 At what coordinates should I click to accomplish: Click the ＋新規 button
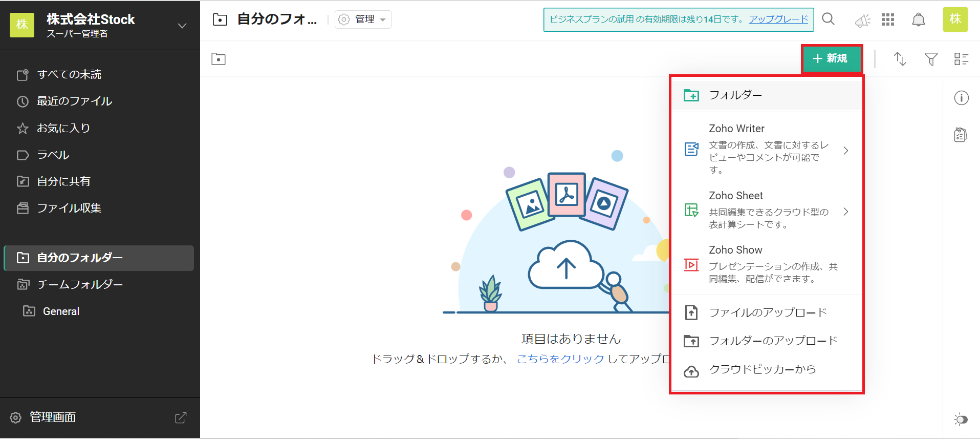click(x=831, y=58)
